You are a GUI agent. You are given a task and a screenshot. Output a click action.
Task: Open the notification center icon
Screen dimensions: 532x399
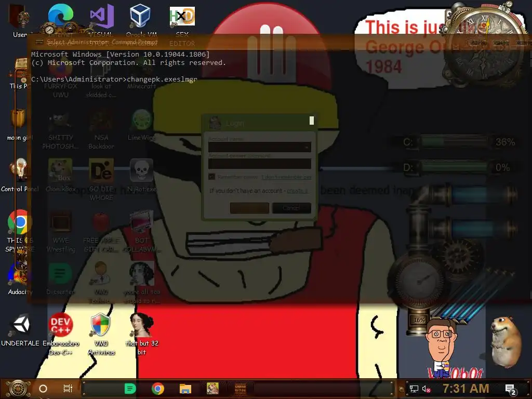[x=510, y=389]
